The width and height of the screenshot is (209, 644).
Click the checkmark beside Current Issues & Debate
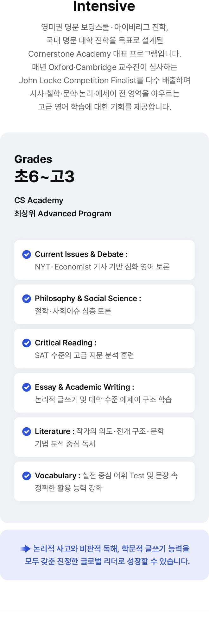point(27,254)
